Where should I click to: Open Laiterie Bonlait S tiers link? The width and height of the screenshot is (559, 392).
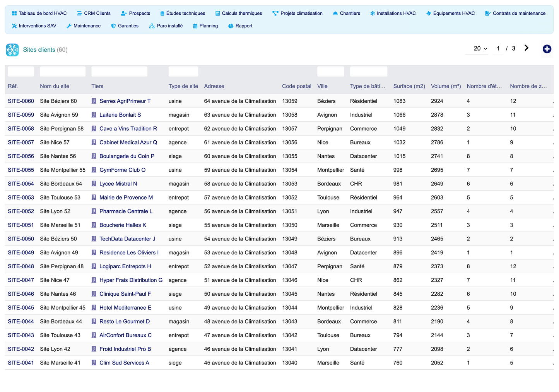(x=120, y=115)
